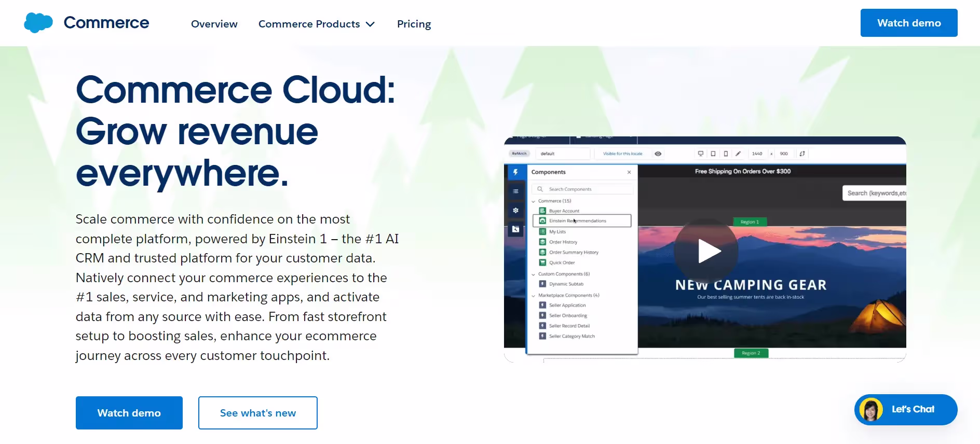Click the storefront keyword search box in the video

pos(874,193)
